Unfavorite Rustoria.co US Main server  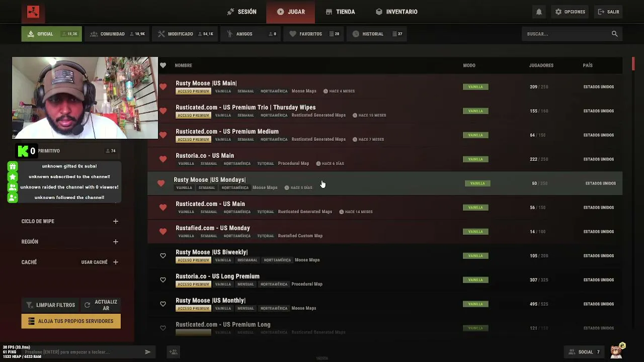163,159
